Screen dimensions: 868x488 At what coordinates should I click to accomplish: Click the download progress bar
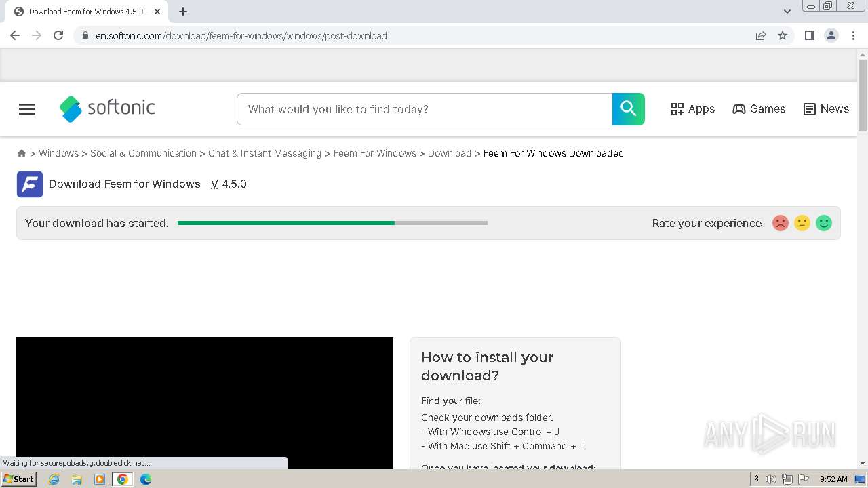pos(332,223)
